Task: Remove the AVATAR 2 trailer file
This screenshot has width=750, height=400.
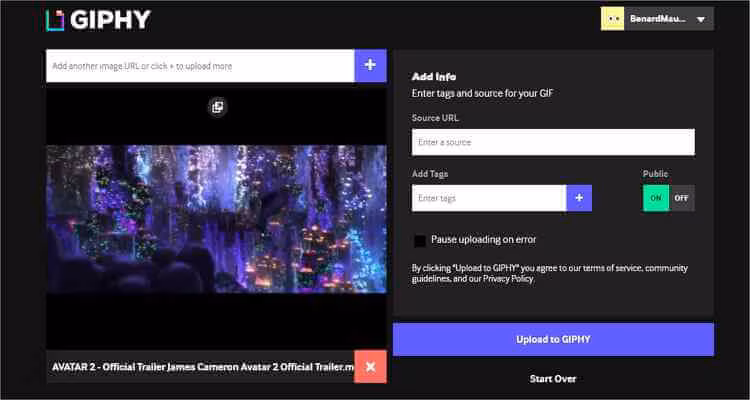Action: click(370, 367)
